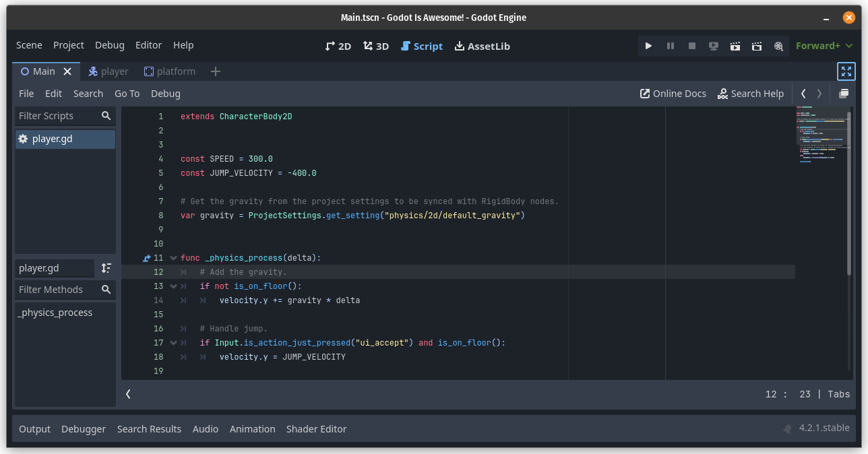868x454 pixels.
Task: Open the Audio bottom panel
Action: [206, 429]
